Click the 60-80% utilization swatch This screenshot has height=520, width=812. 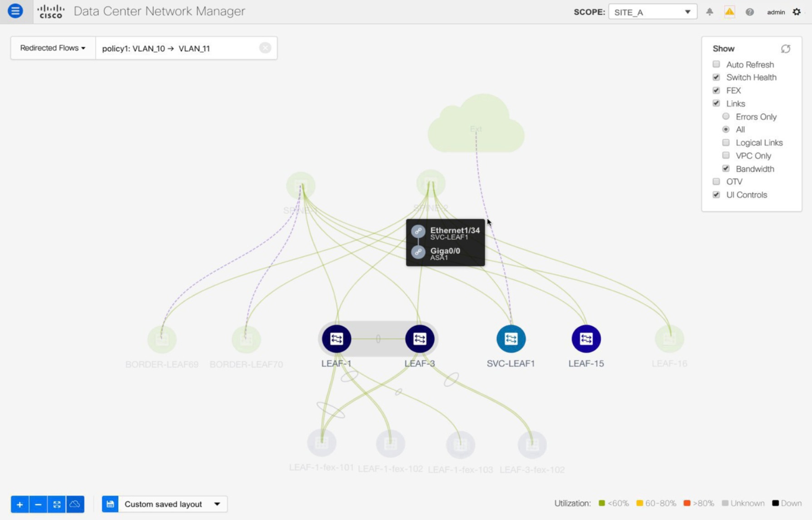pyautogui.click(x=639, y=503)
